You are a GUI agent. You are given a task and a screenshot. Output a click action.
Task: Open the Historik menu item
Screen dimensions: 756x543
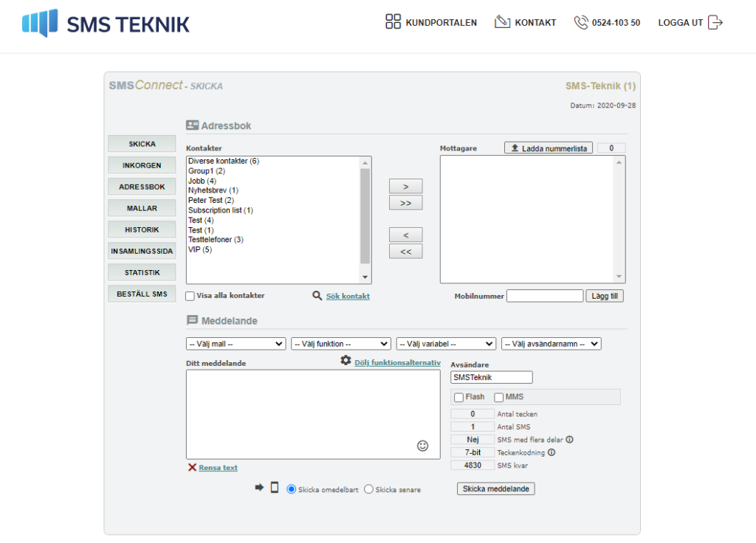(x=142, y=230)
